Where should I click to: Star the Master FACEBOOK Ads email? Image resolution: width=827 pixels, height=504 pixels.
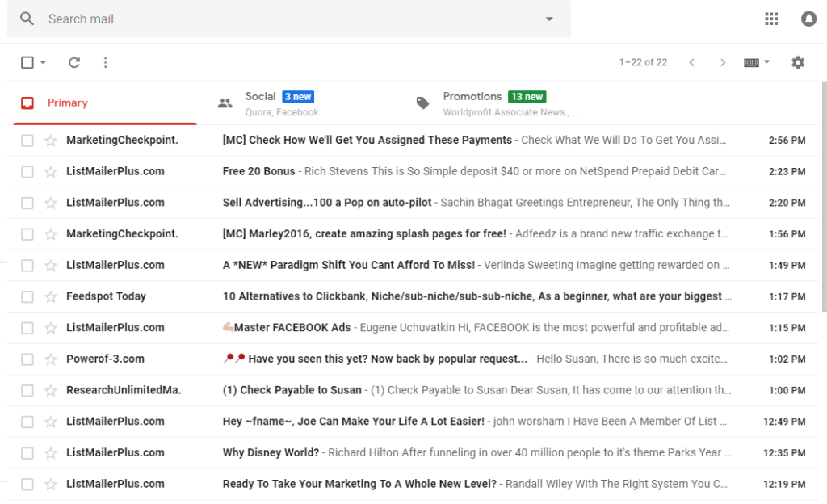tap(51, 328)
